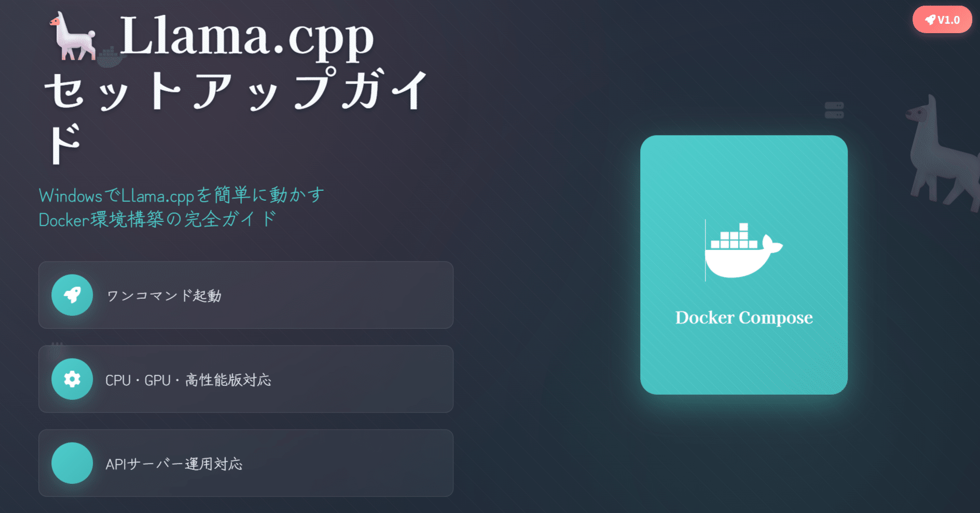The width and height of the screenshot is (980, 513).
Task: Click the rocket icon inside the V1.0 badge
Action: point(930,20)
